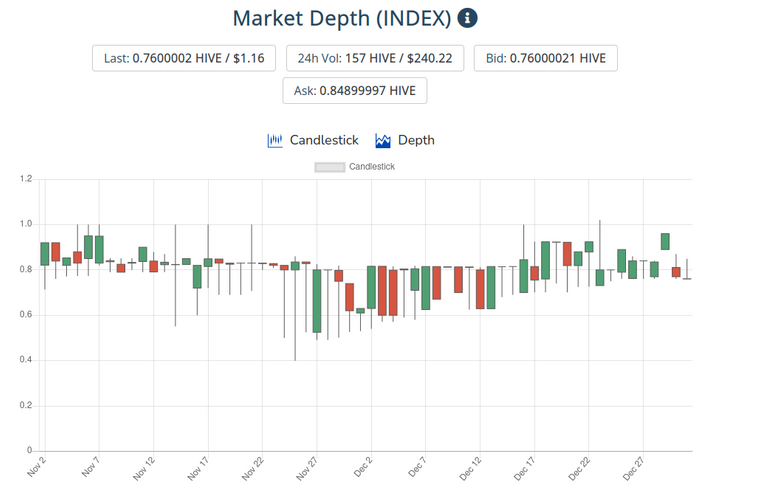Click the Nov 7 axis label

coord(91,467)
